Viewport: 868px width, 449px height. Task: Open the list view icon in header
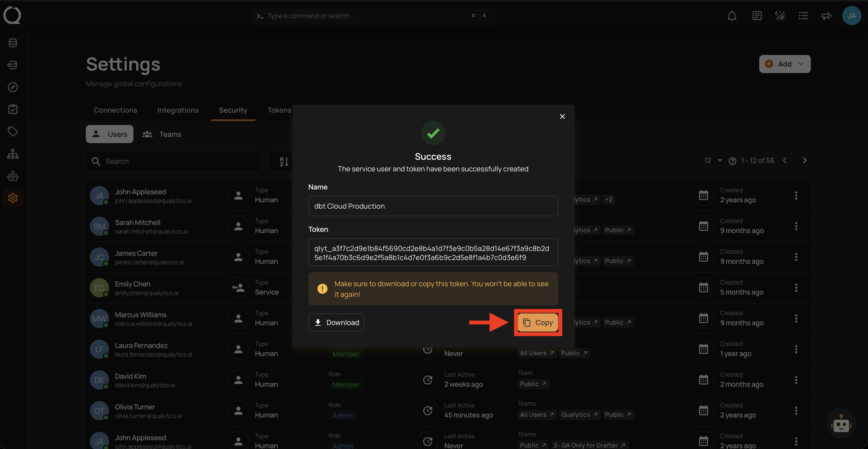[803, 16]
